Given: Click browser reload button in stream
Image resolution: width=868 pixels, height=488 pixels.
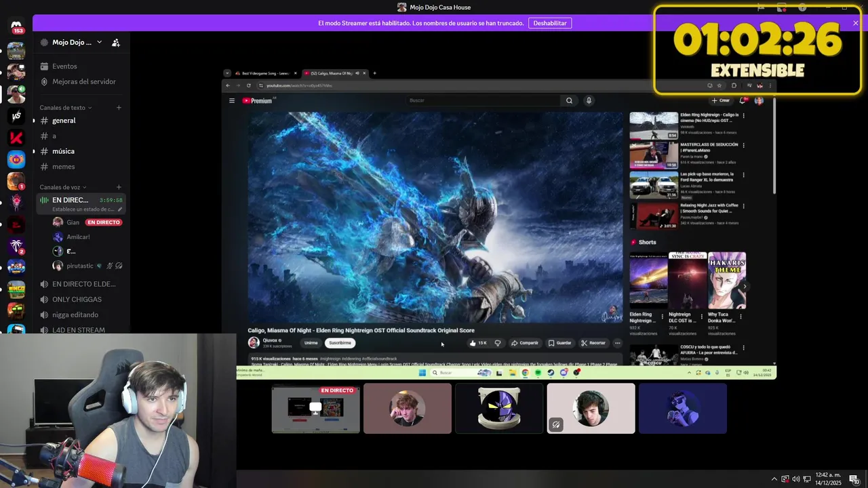Looking at the screenshot, I should [248, 85].
